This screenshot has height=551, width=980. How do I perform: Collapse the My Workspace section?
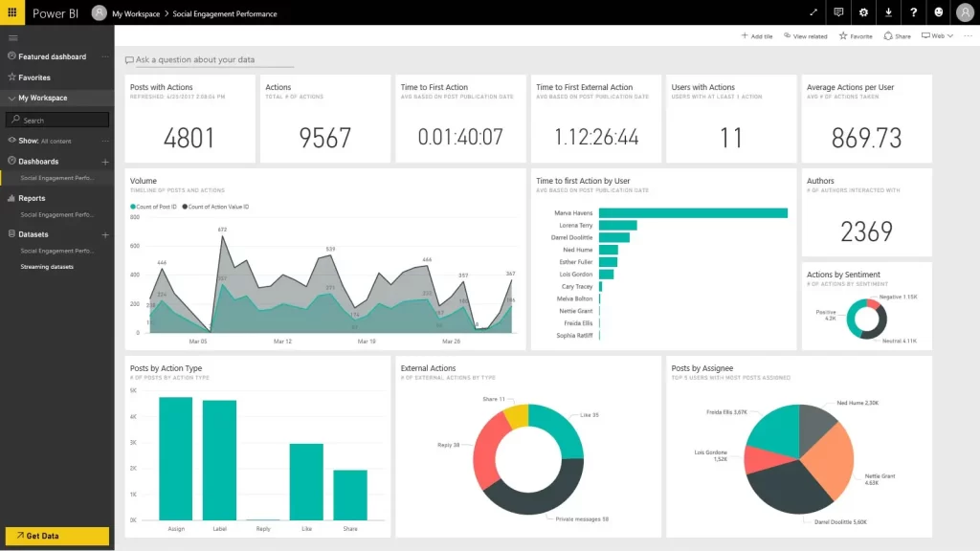coord(11,98)
